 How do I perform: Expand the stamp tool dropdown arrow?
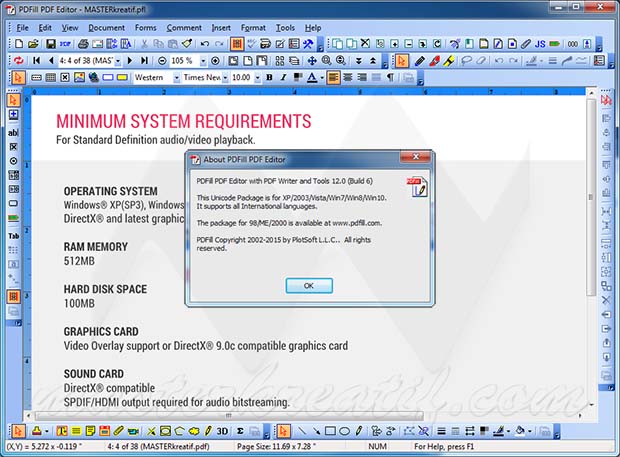46,431
